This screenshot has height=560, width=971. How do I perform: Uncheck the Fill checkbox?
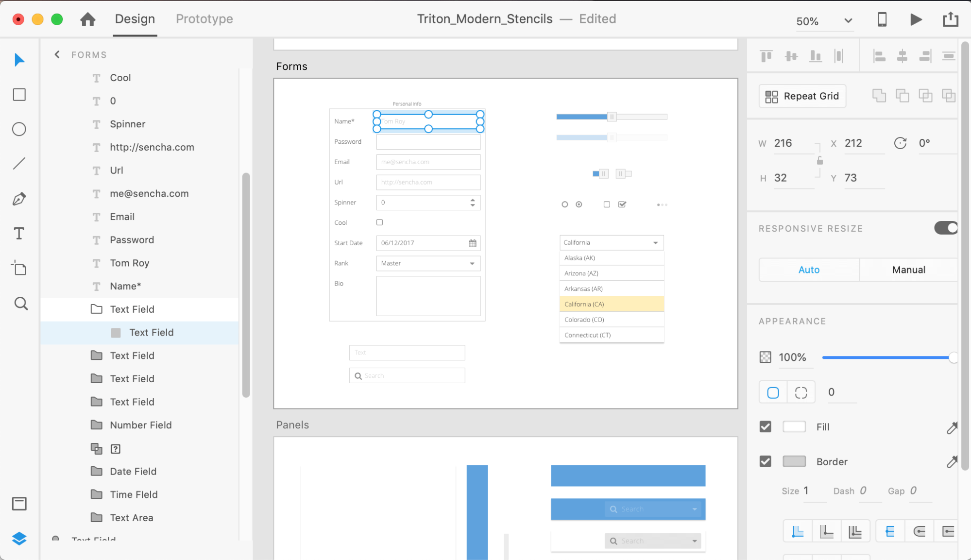coord(766,427)
